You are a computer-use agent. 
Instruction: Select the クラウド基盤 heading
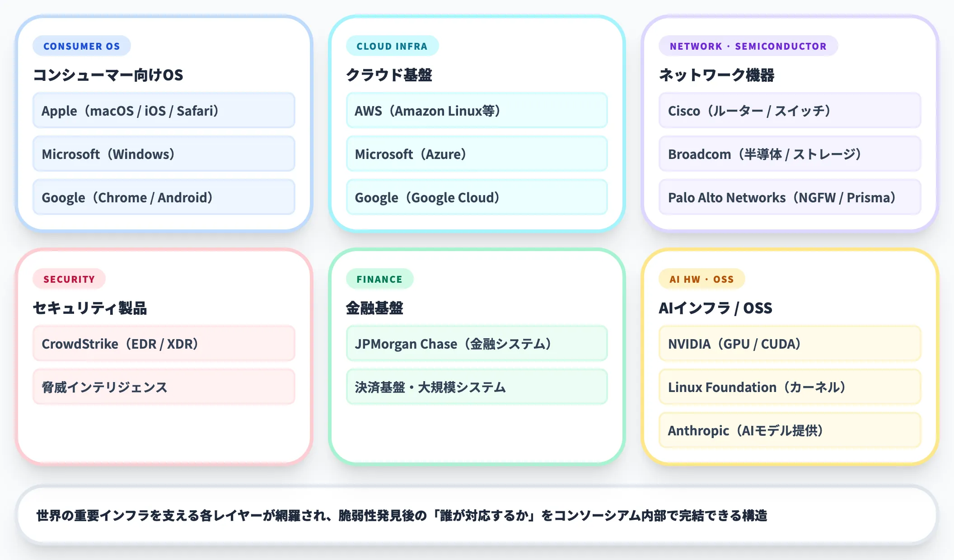tap(389, 75)
